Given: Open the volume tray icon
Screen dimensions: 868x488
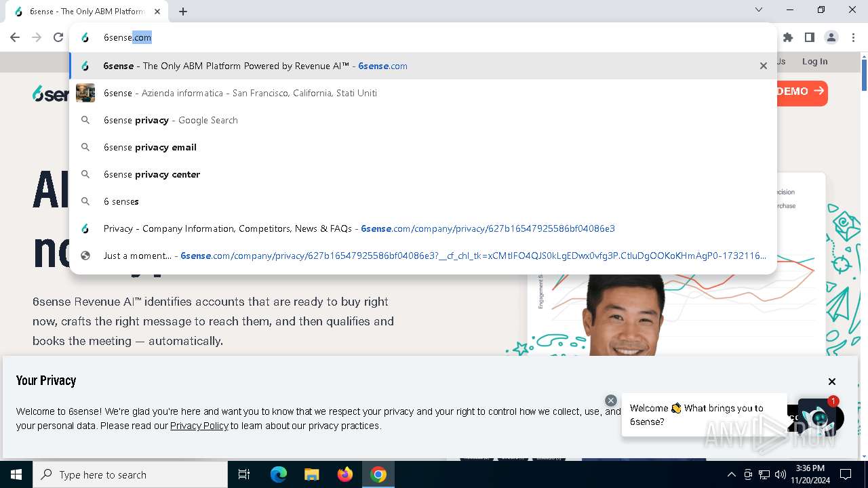Looking at the screenshot, I should (x=780, y=474).
